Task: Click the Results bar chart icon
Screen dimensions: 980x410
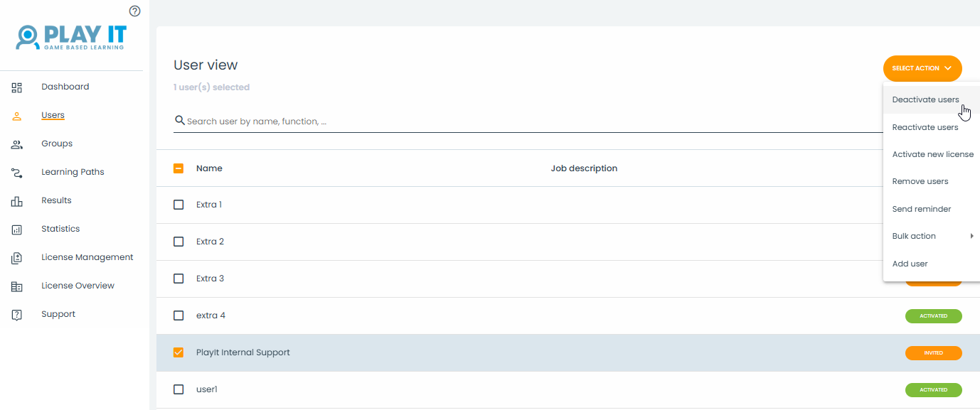Action: [x=17, y=201]
